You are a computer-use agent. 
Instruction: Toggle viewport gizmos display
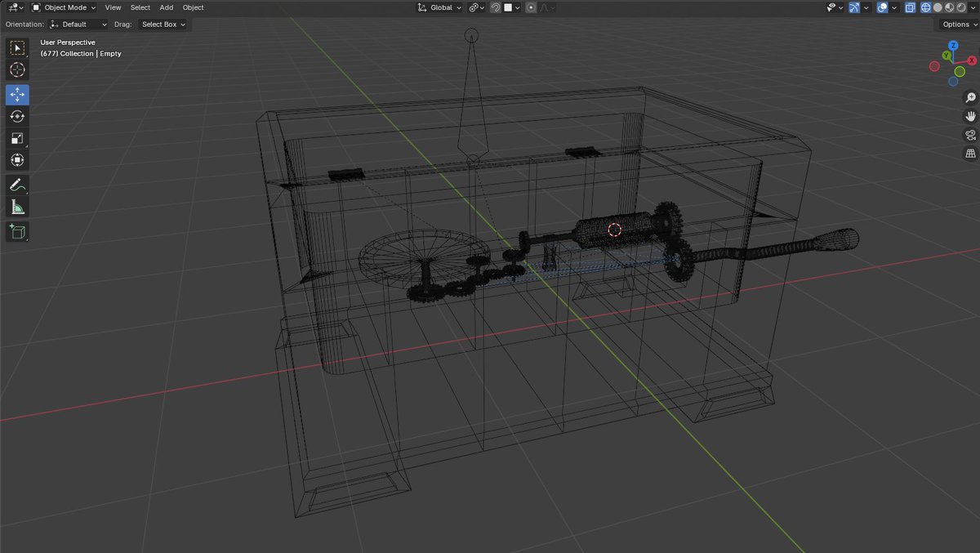pos(854,7)
